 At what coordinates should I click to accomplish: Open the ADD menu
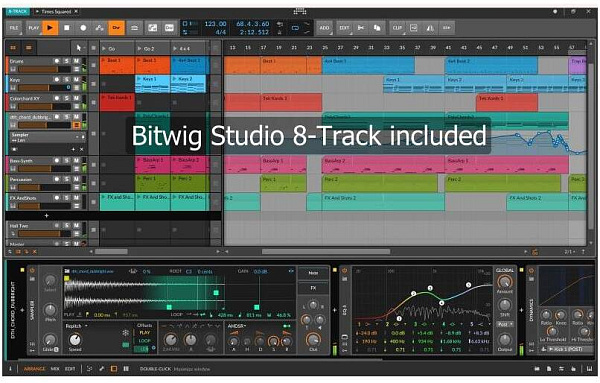[324, 28]
